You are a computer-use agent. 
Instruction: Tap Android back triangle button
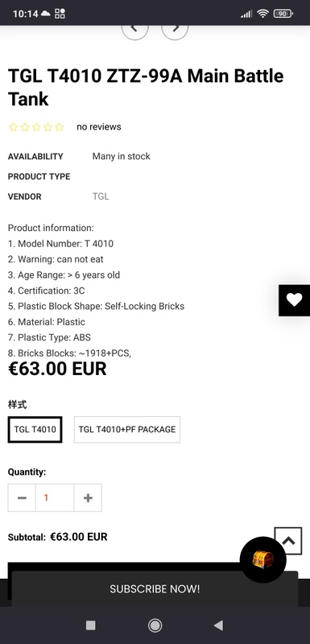pyautogui.click(x=218, y=625)
